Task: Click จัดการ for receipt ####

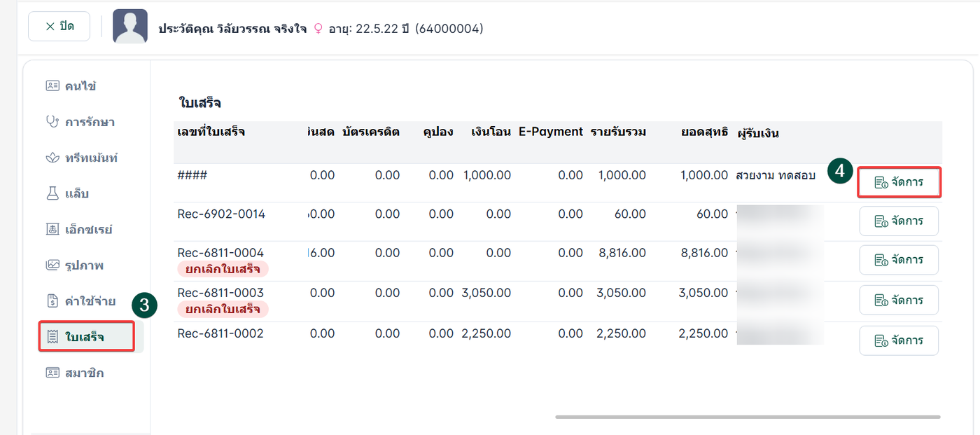Action: (899, 182)
